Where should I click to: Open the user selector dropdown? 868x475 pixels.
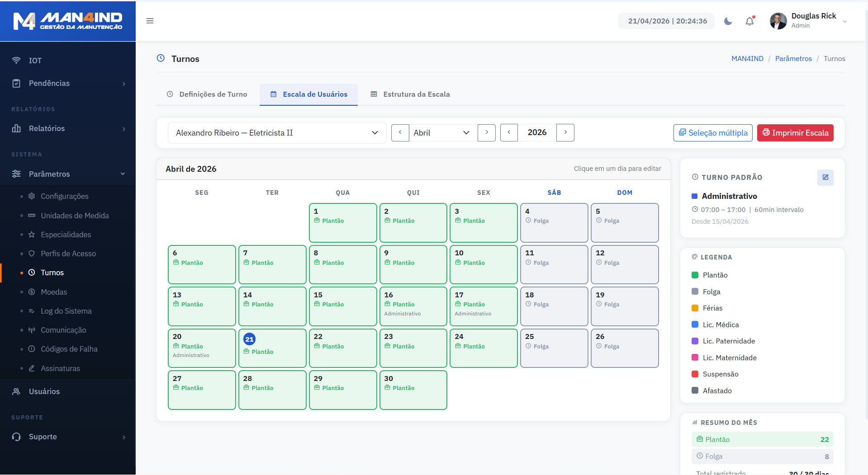pyautogui.click(x=277, y=133)
